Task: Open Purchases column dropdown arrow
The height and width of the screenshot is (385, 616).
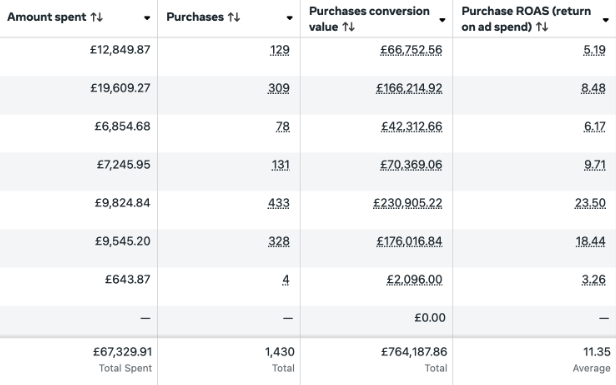Action: click(290, 18)
